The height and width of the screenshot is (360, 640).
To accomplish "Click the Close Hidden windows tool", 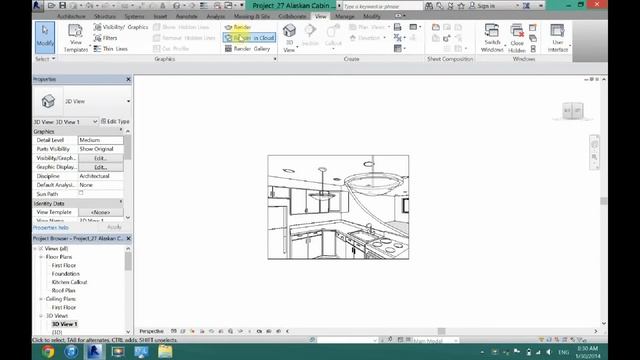I will click(517, 38).
